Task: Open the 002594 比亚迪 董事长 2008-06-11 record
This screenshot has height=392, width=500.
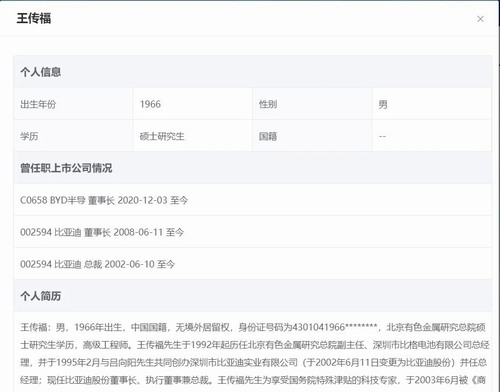Action: [x=252, y=232]
